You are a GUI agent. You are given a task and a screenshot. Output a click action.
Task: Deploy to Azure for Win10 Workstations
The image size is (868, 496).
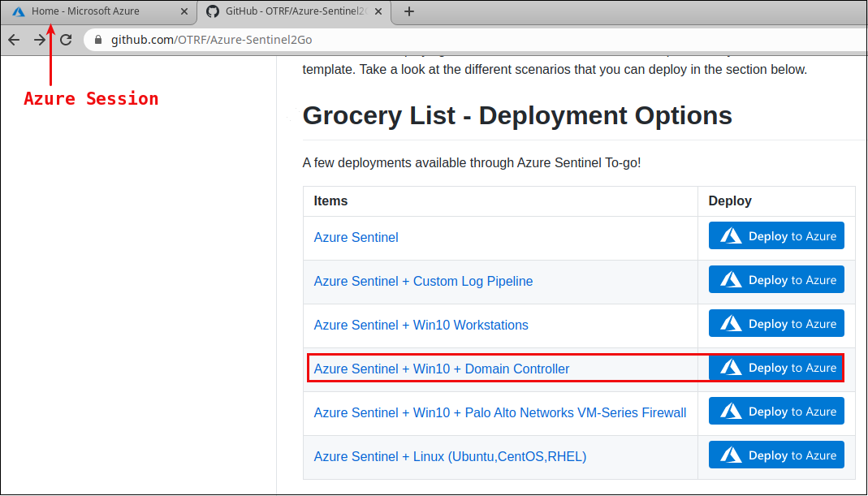pos(776,324)
